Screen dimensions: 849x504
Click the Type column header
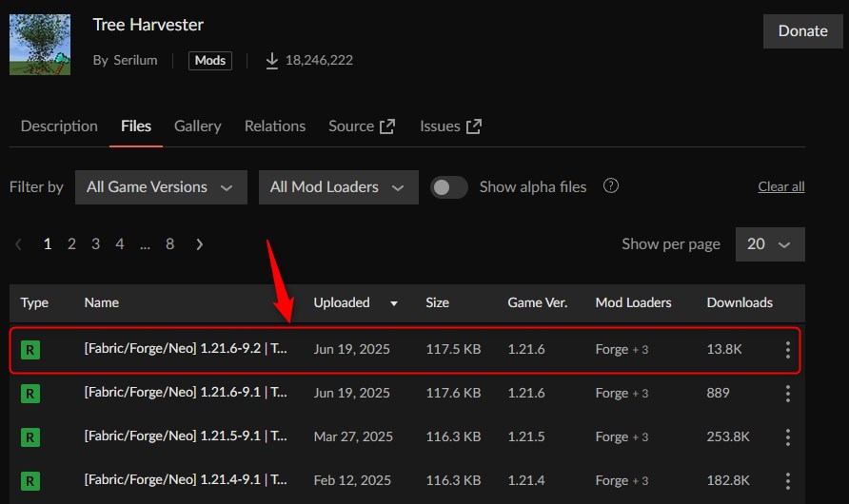click(34, 302)
